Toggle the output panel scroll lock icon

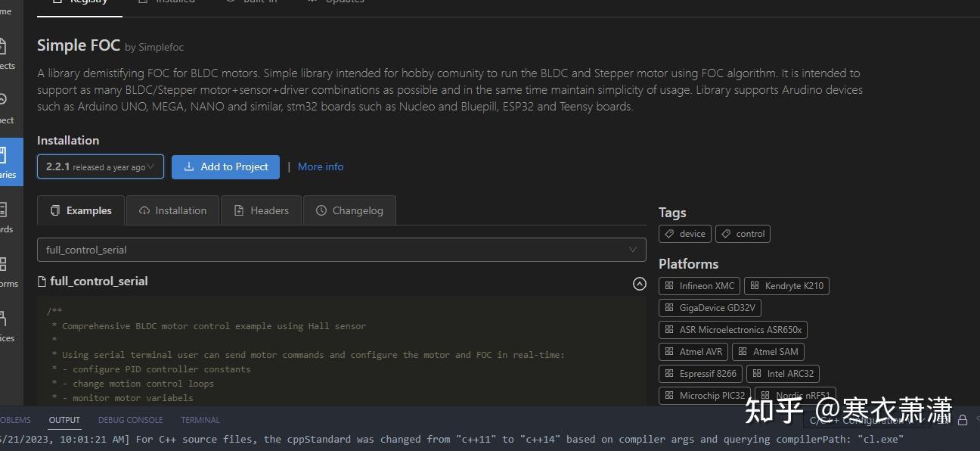pos(963,420)
